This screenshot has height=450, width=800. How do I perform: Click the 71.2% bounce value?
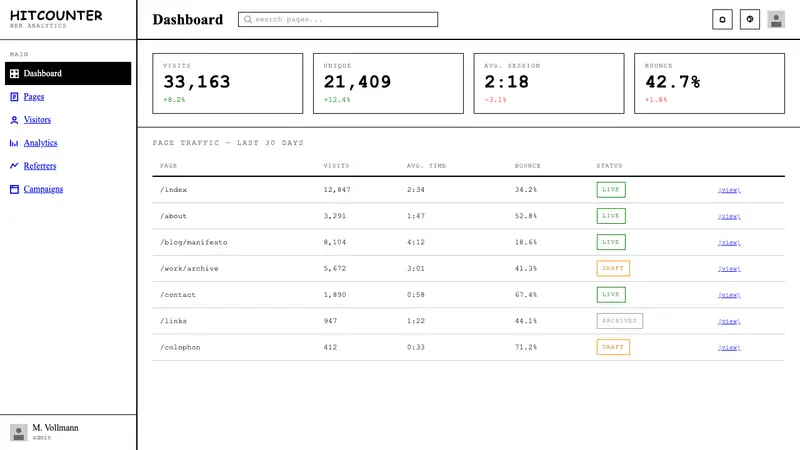point(526,347)
